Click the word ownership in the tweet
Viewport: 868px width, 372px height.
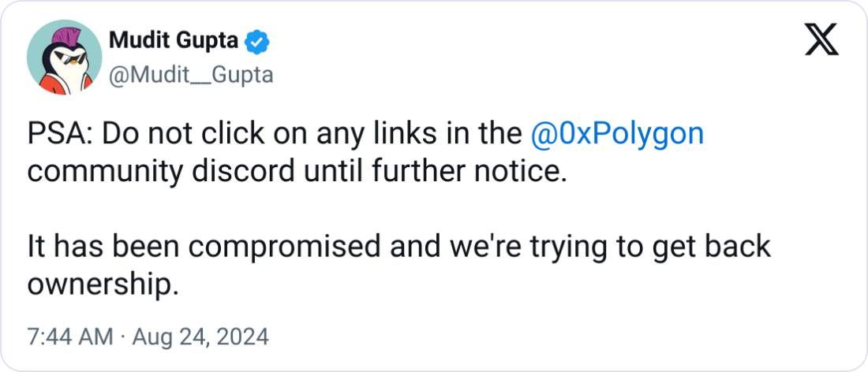[103, 286]
